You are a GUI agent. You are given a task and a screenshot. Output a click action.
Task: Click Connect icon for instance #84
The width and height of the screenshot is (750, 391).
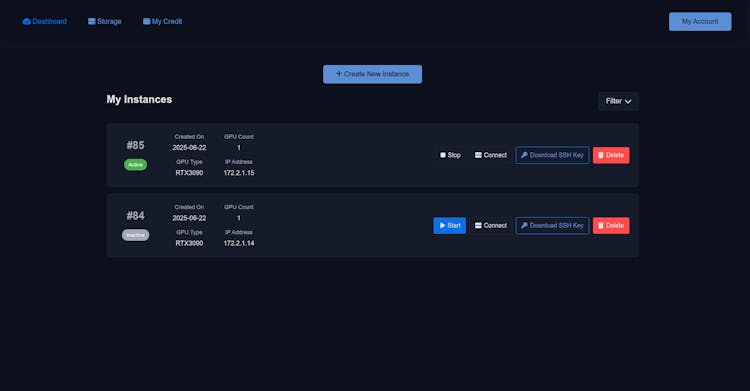tap(478, 225)
